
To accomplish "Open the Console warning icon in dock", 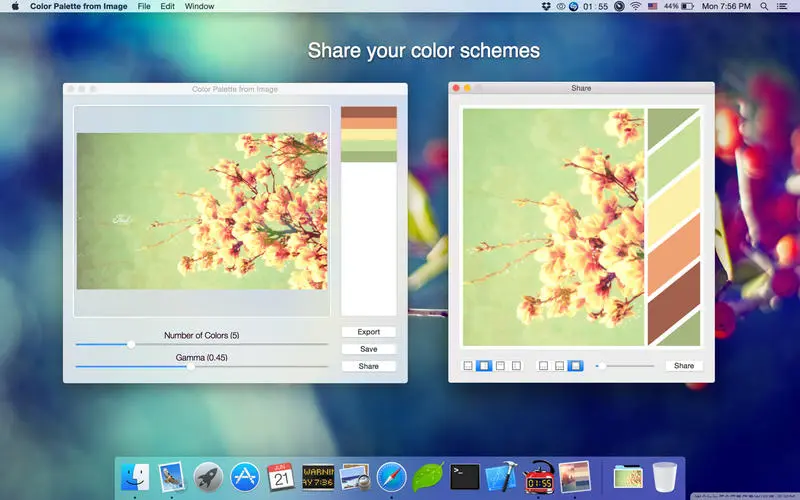I will [x=318, y=477].
